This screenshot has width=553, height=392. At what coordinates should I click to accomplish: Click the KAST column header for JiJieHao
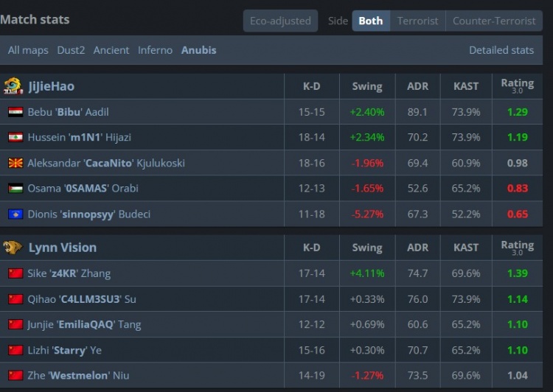pyautogui.click(x=466, y=86)
